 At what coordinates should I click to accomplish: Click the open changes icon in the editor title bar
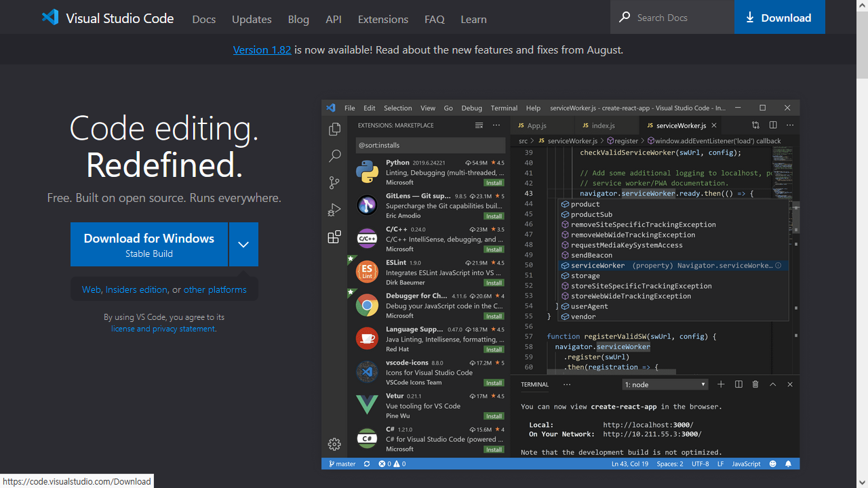click(755, 125)
